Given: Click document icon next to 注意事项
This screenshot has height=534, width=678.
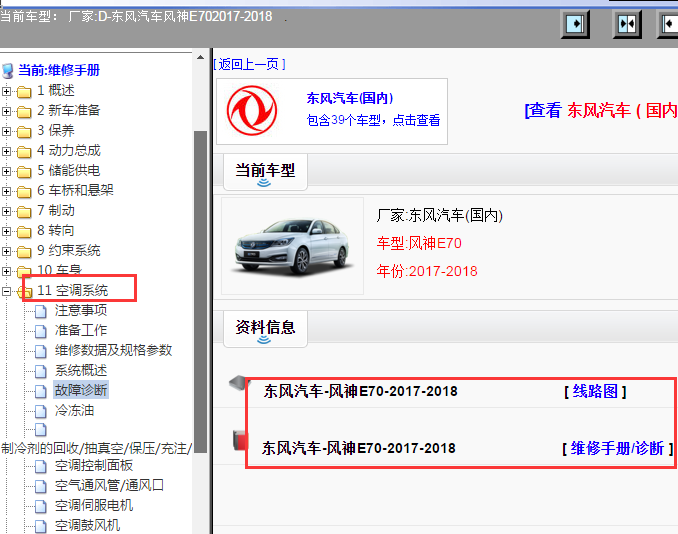Looking at the screenshot, I should 41,311.
